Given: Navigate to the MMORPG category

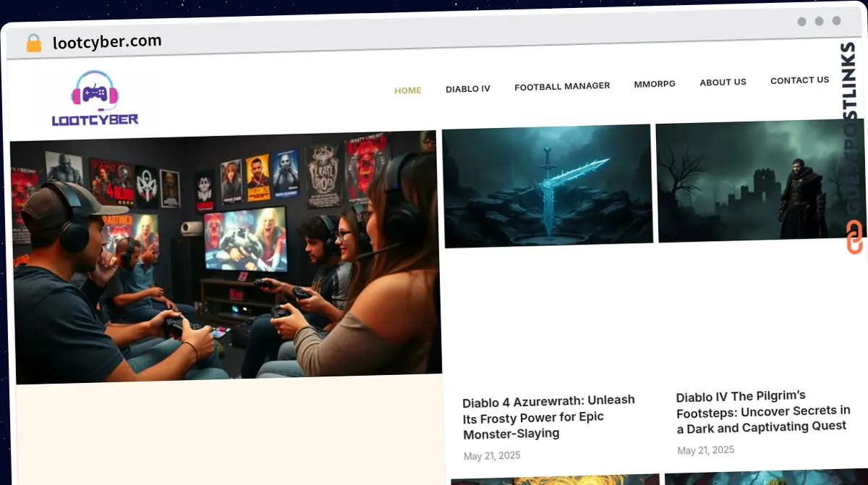Looking at the screenshot, I should 655,84.
